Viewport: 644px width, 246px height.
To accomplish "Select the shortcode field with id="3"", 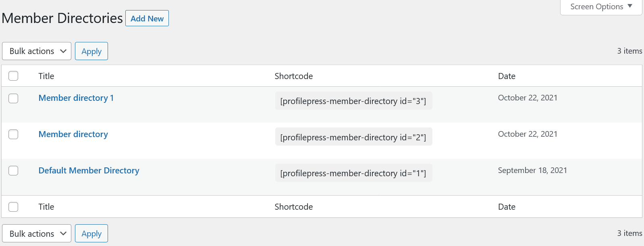I will 353,101.
